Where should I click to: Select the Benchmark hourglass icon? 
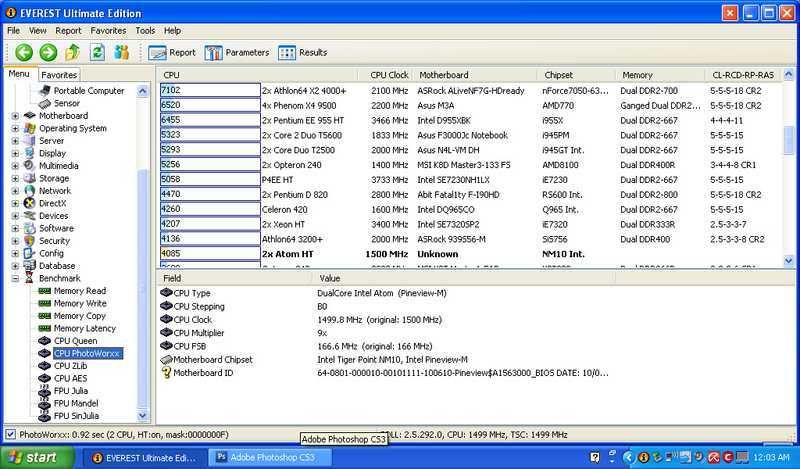click(x=30, y=278)
